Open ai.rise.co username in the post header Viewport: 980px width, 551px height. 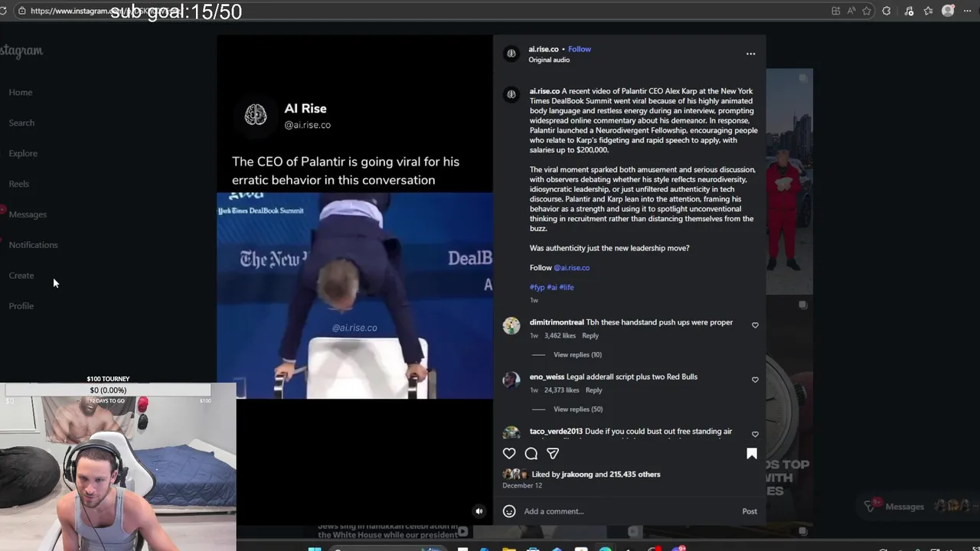pyautogui.click(x=544, y=49)
